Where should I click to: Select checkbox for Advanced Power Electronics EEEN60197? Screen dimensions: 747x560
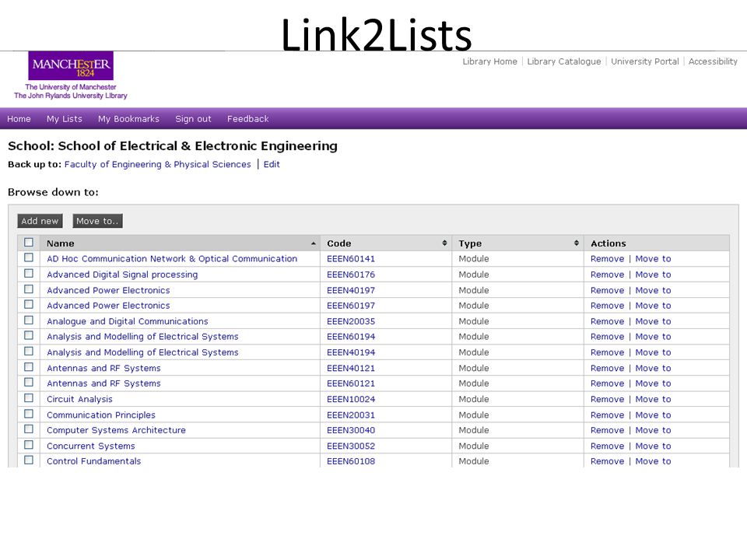tap(29, 304)
